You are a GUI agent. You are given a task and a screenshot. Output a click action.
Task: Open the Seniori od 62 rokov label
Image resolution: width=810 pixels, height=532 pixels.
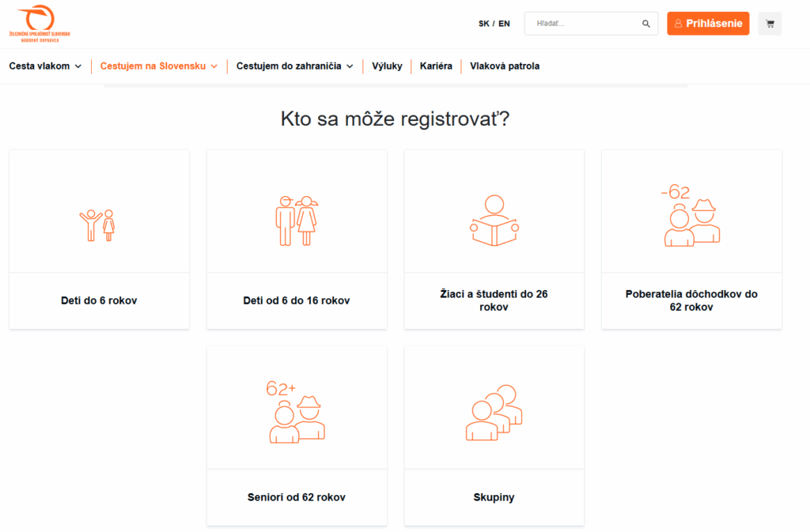click(x=297, y=497)
